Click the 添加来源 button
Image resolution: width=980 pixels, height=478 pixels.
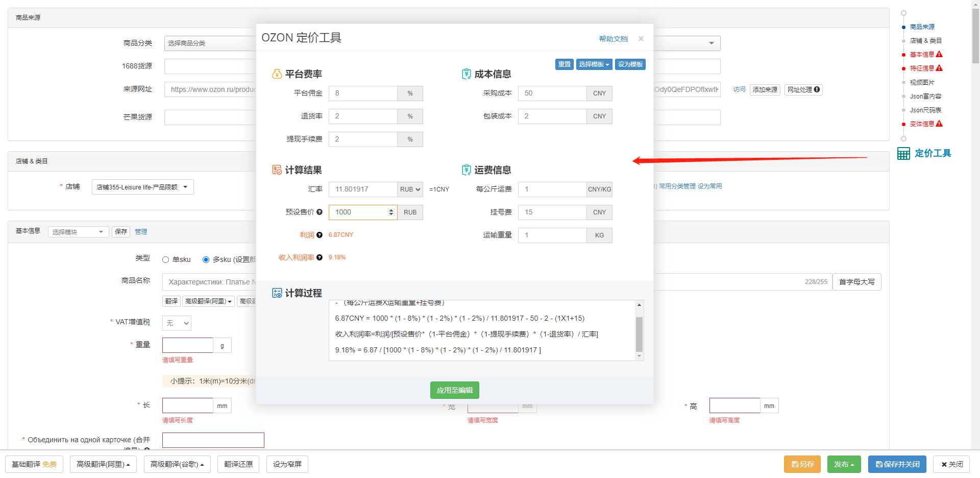coord(765,90)
